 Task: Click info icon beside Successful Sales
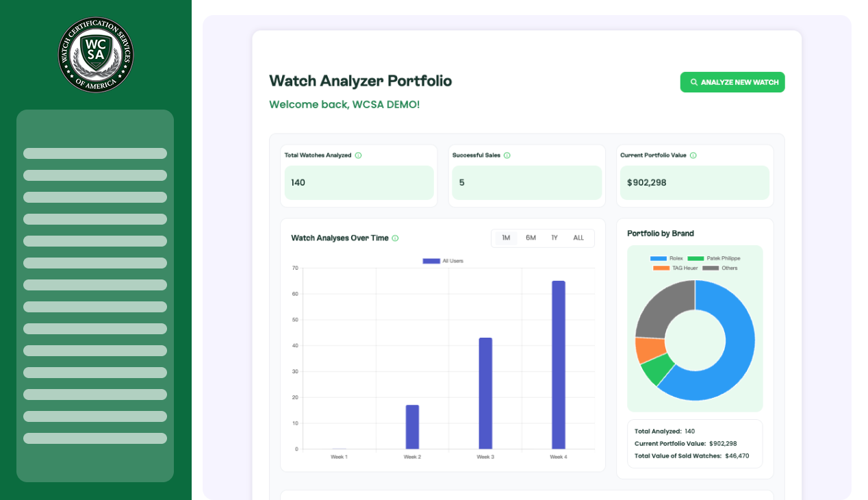coord(507,155)
